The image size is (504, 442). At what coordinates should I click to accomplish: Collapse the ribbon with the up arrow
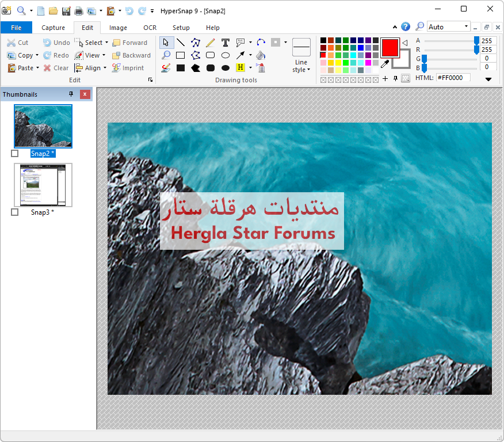tap(395, 27)
